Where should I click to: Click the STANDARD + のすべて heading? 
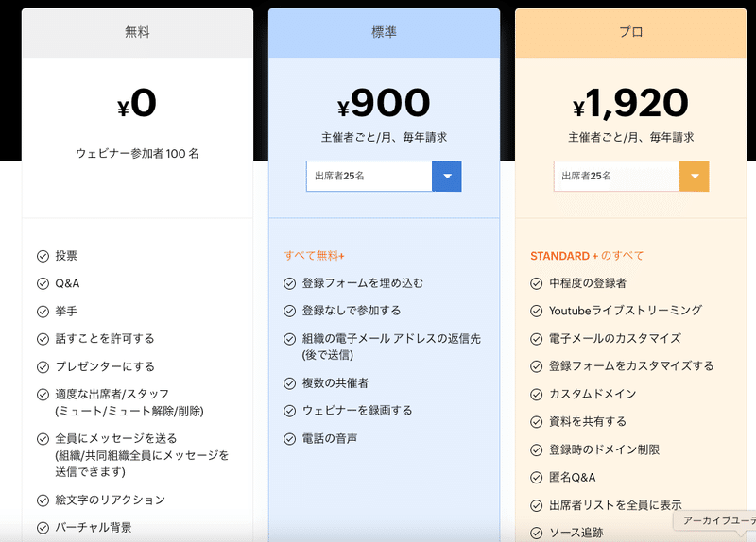[587, 256]
